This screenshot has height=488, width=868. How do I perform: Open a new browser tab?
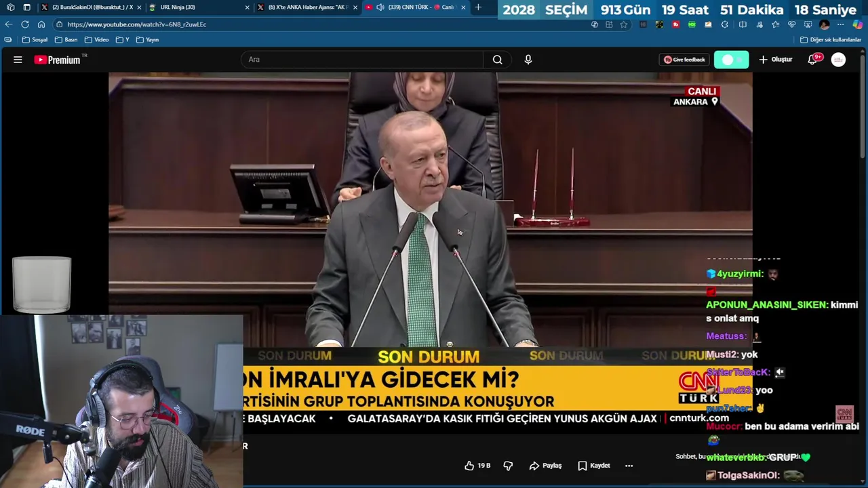(478, 7)
